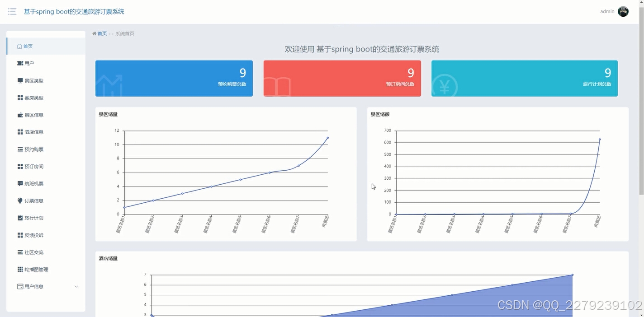Image resolution: width=644 pixels, height=317 pixels.
Task: Click the teal 旅行计划总数 card
Action: click(x=525, y=79)
